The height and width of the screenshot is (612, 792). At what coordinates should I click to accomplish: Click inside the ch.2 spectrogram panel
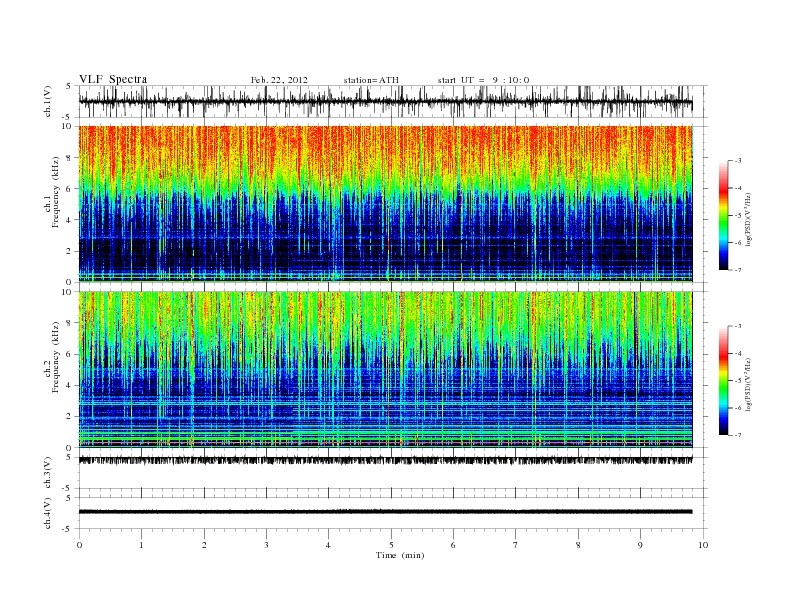coord(385,370)
